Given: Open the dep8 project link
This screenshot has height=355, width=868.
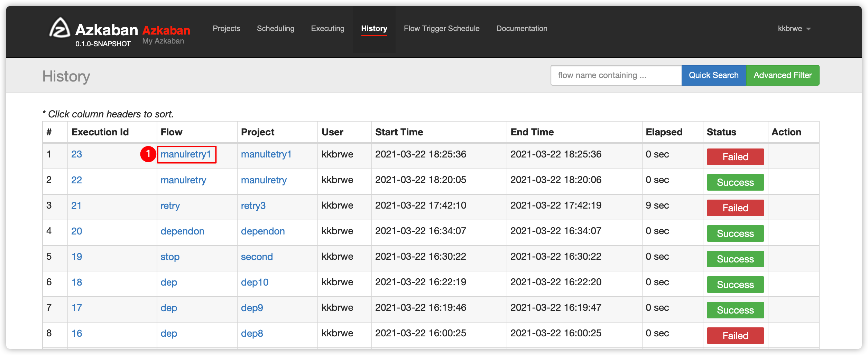Looking at the screenshot, I should [252, 334].
